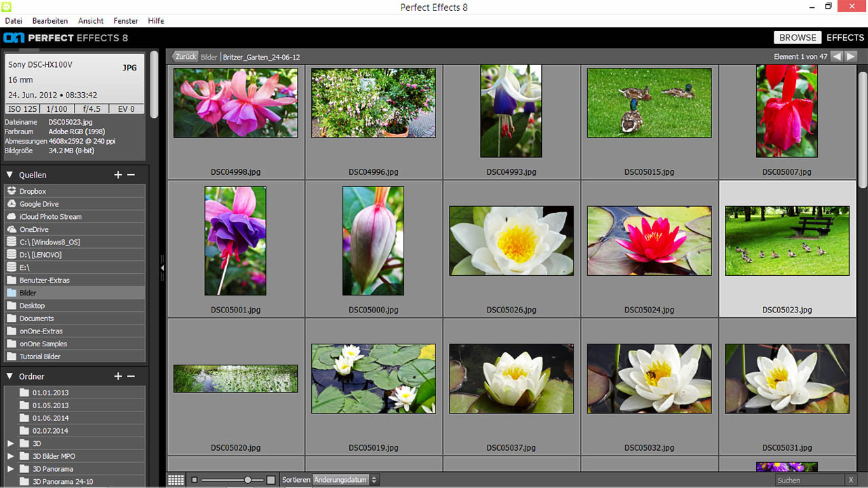Click the minus icon next to Ordner
This screenshot has width=868, height=488.
coord(131,376)
